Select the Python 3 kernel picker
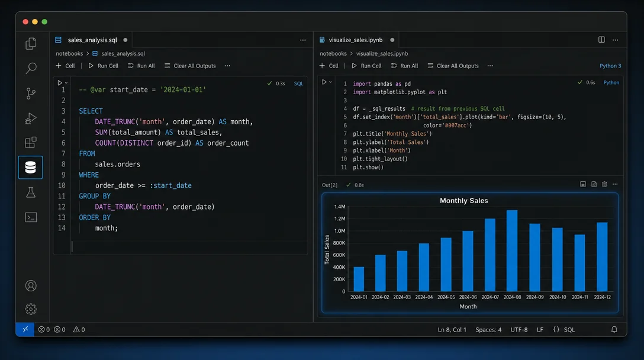This screenshot has width=644, height=360. click(x=610, y=66)
